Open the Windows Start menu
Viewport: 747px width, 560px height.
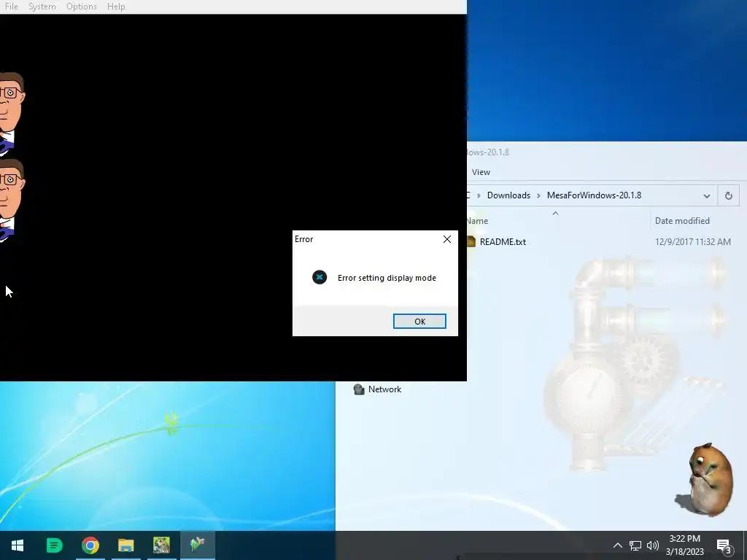18,545
